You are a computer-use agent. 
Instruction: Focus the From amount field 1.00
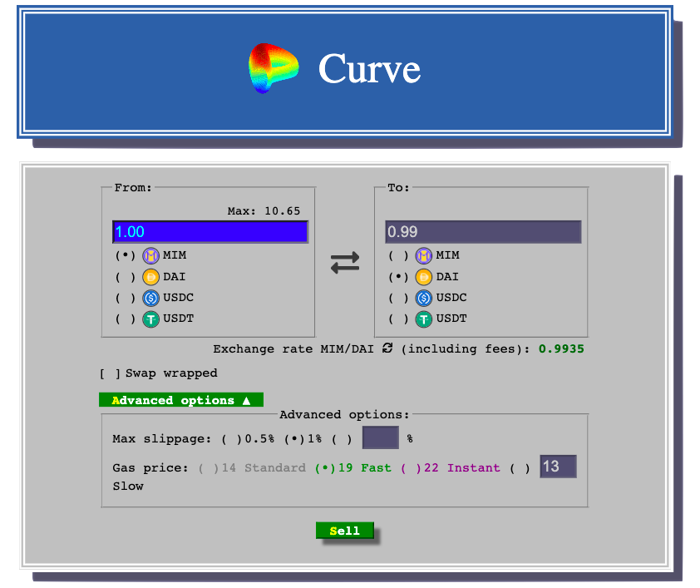point(210,232)
